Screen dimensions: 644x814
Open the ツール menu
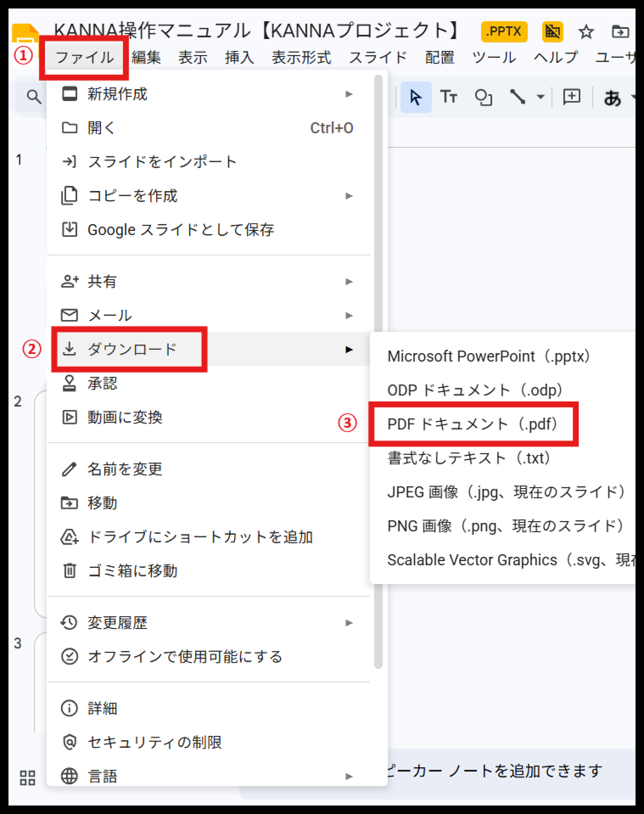pos(494,57)
